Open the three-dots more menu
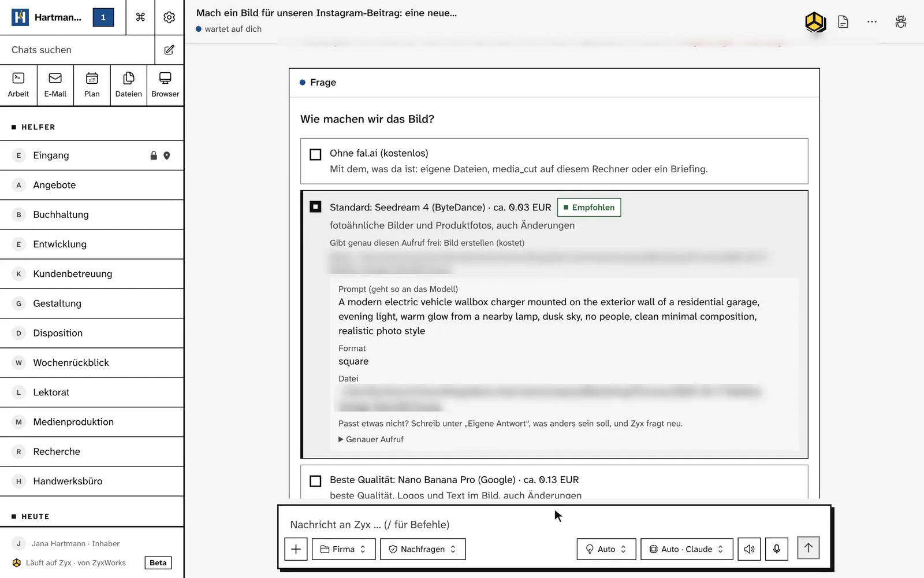Screen dimensions: 924x578 tap(872, 22)
